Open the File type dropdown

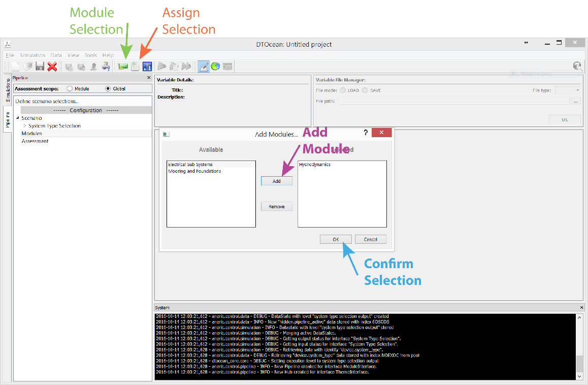(568, 90)
